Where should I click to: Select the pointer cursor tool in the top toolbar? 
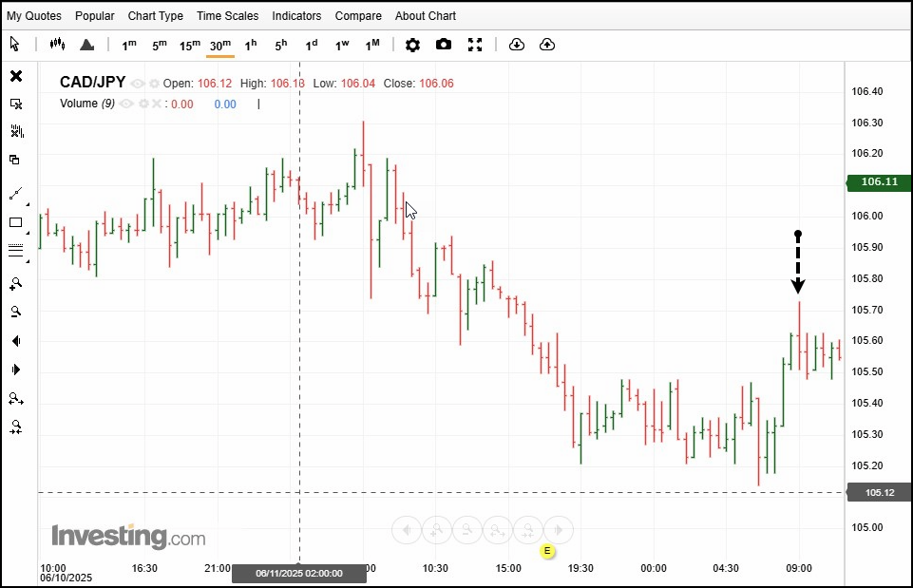tap(15, 45)
